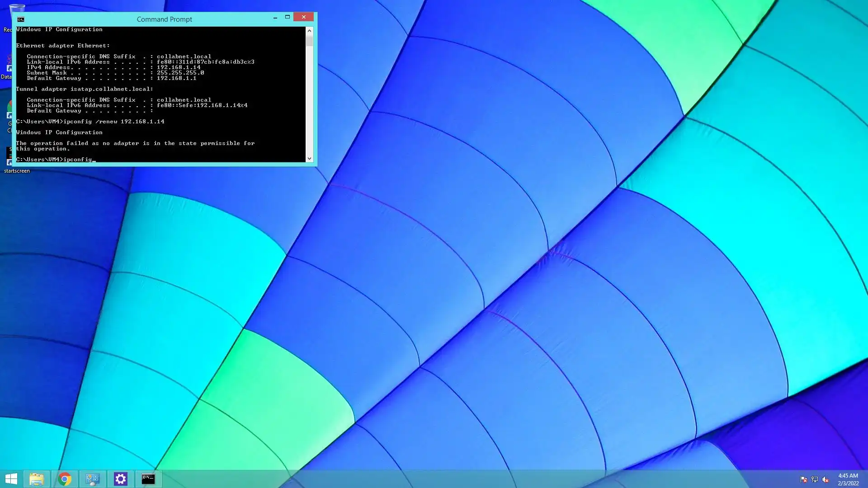Viewport: 868px width, 488px height.
Task: Click the console scrollbar thumb
Action: click(309, 41)
